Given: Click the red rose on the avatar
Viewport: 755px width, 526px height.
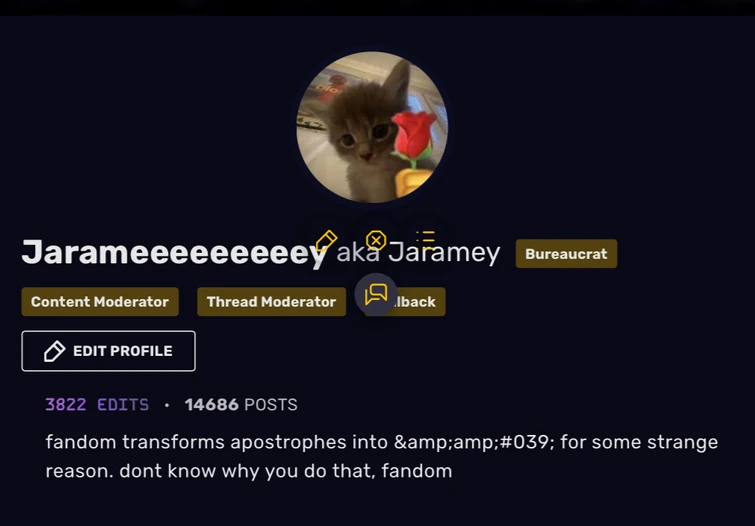Looking at the screenshot, I should pos(414,136).
